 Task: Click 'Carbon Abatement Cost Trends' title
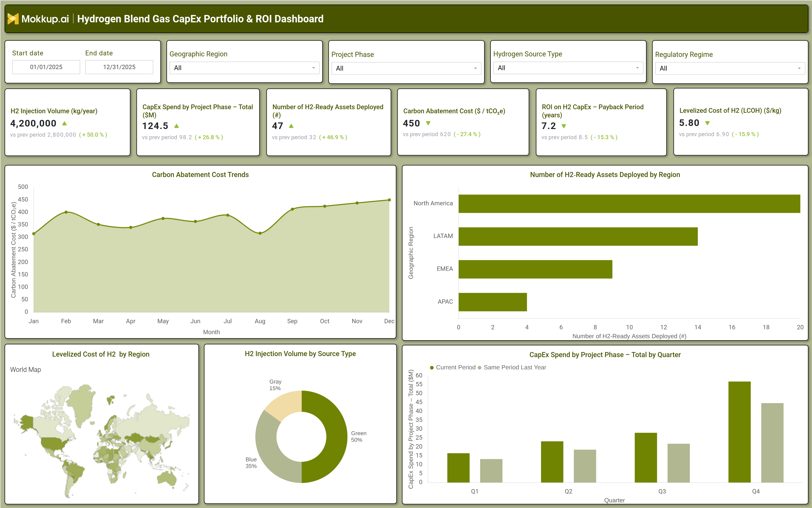tap(200, 175)
